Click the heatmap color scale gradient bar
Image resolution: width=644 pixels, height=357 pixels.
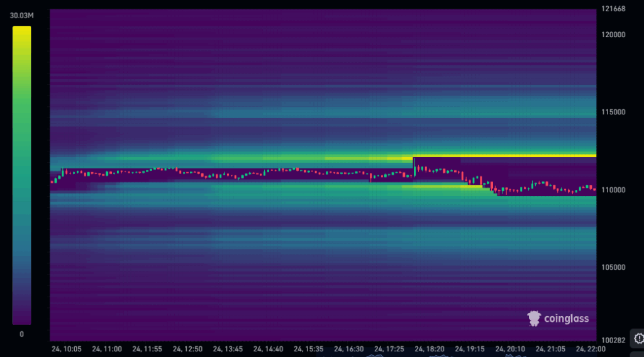click(x=21, y=175)
